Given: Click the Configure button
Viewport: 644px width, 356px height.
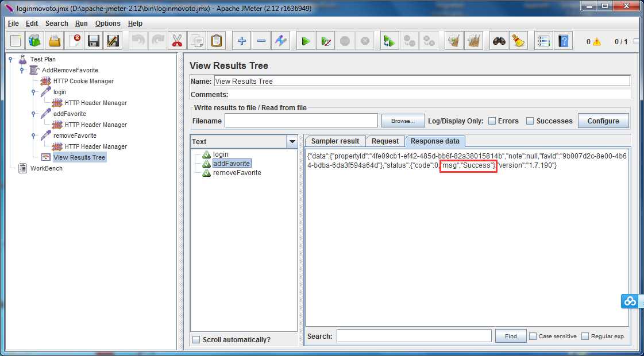Looking at the screenshot, I should tap(603, 121).
